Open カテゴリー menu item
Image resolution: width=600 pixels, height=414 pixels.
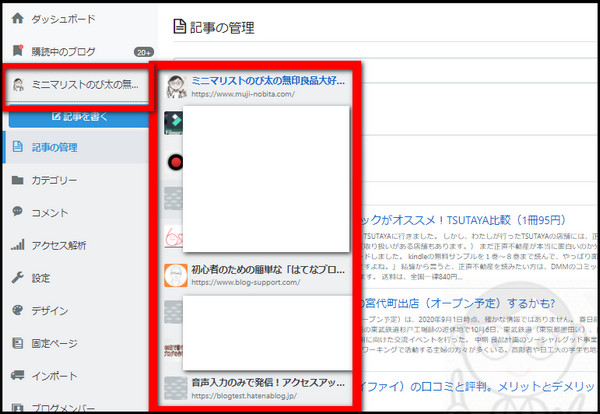tap(54, 180)
